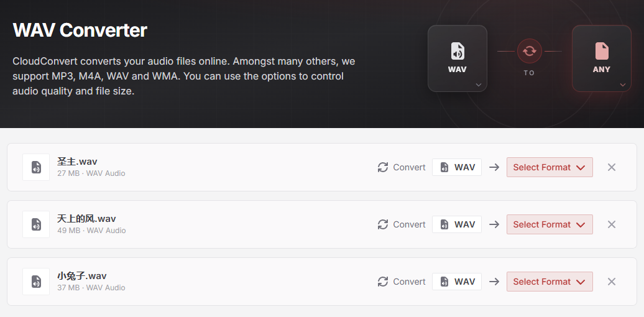This screenshot has height=317, width=644.
Task: Click the Convert label in the 小兔子.wav row
Action: (x=409, y=282)
